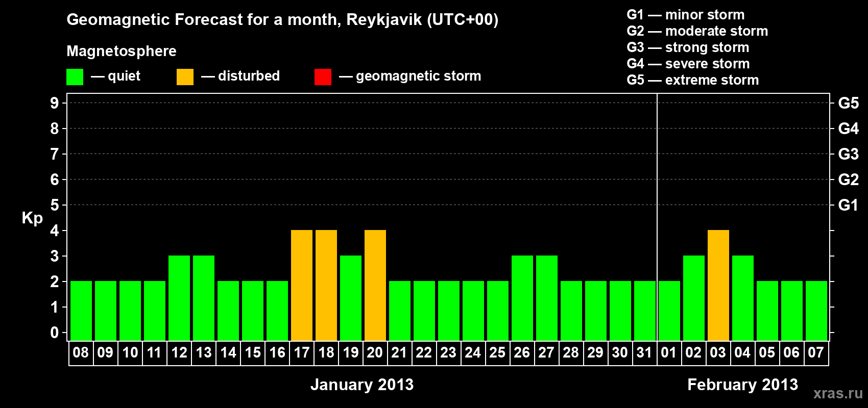Select the date label 25 below the chart
868x408 pixels.
(x=497, y=353)
